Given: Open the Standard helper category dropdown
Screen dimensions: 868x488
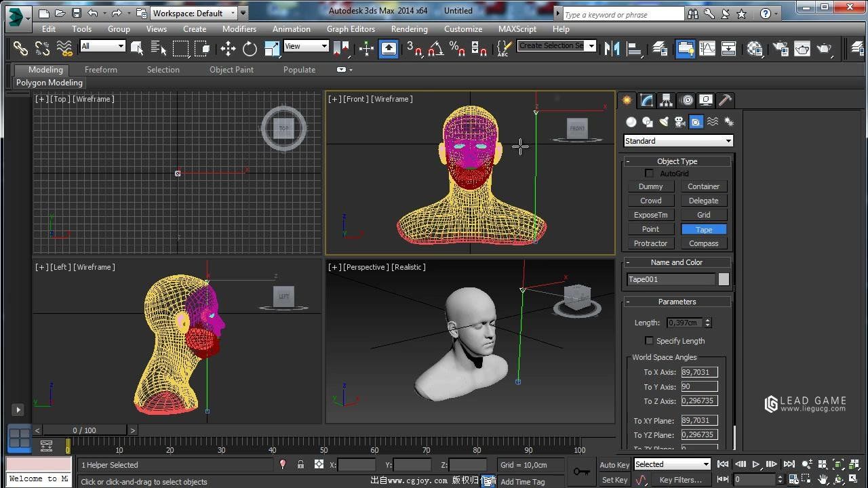Looking at the screenshot, I should (678, 141).
